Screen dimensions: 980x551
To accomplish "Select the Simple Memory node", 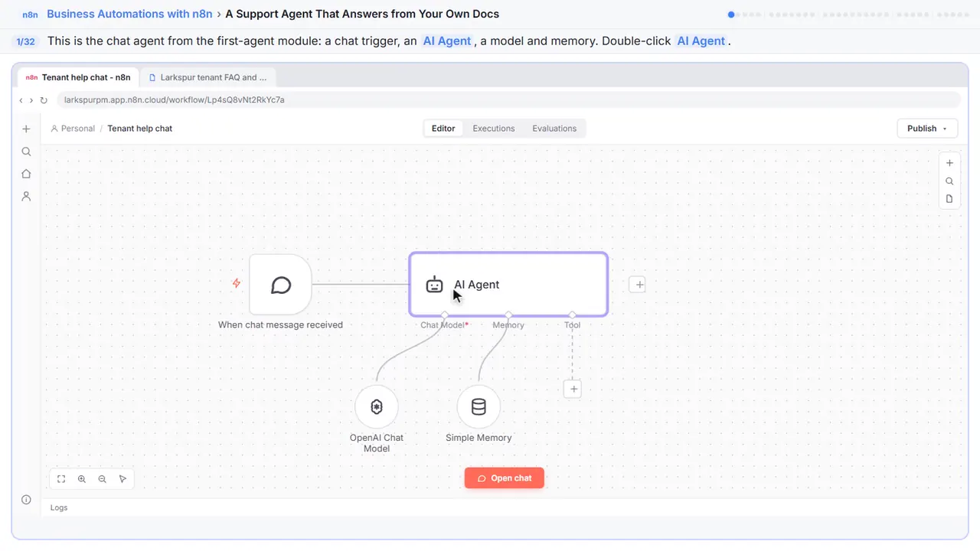I will [x=479, y=407].
